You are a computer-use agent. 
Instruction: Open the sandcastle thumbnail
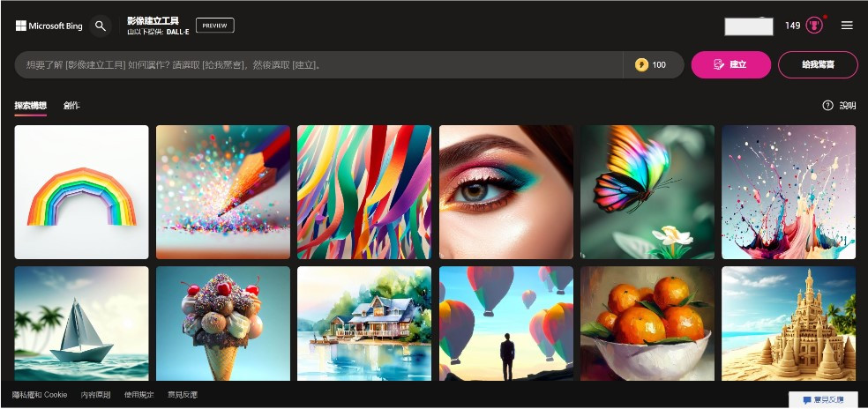[x=789, y=323]
